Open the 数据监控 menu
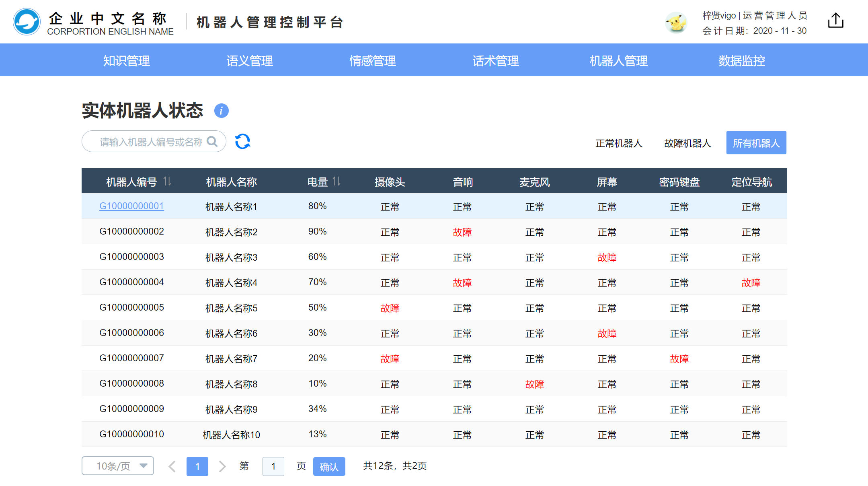 [x=741, y=61]
